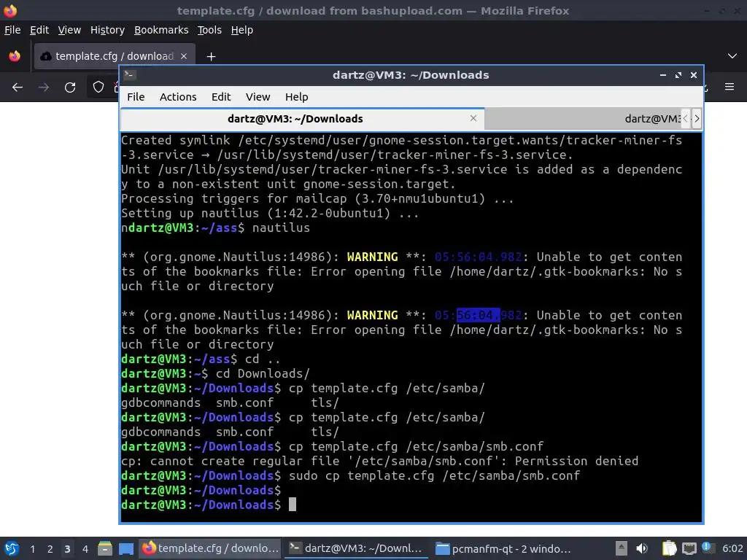Open terminal View menu

pos(258,97)
